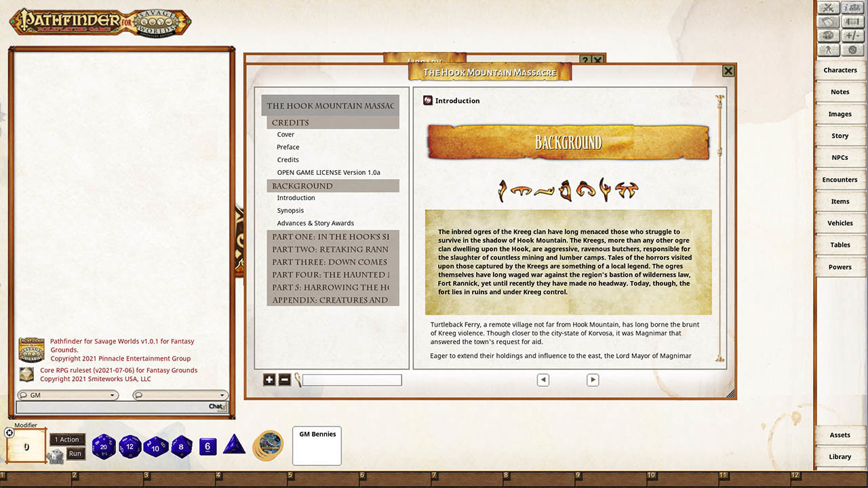Expand all entries with the plus button

[269, 380]
